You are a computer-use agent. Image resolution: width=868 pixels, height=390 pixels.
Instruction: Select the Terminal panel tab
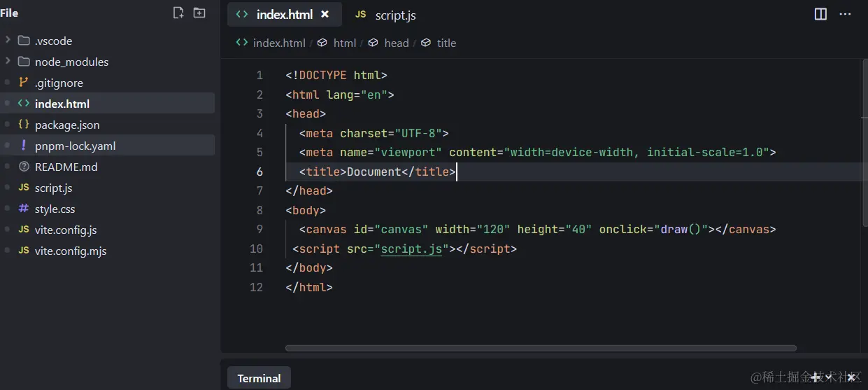pyautogui.click(x=259, y=378)
